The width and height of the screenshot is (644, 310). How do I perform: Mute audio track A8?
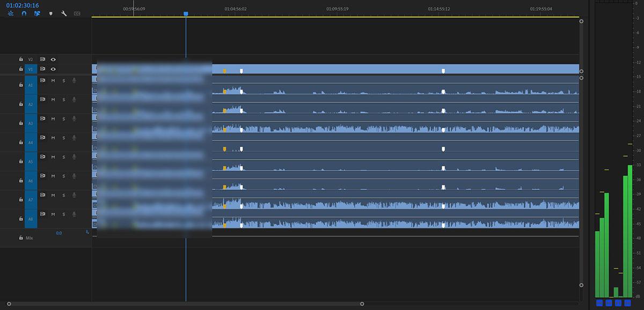tap(53, 214)
